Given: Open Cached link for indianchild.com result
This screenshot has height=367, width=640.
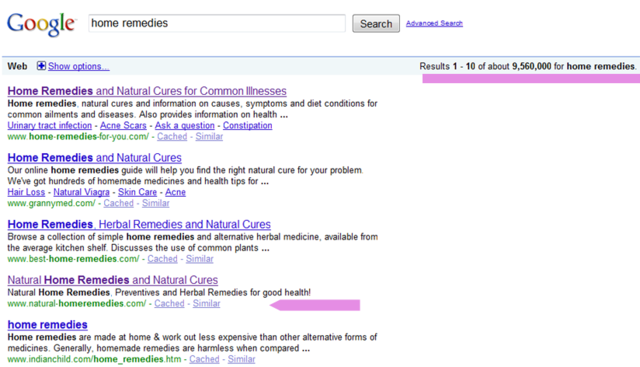Looking at the screenshot, I should tap(204, 359).
